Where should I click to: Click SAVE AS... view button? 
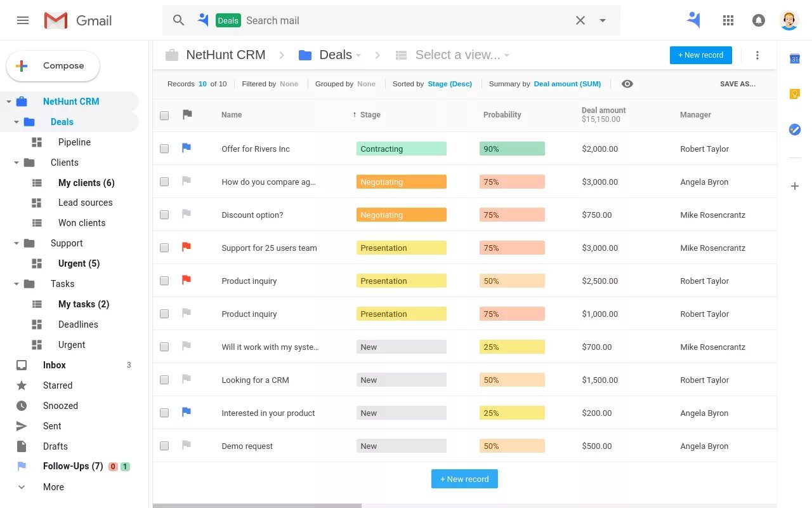pyautogui.click(x=737, y=84)
